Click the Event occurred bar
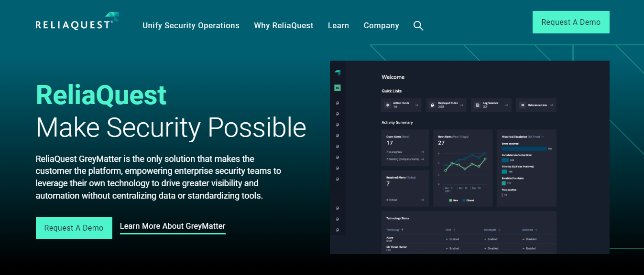The height and width of the screenshot is (275, 644). point(524,148)
